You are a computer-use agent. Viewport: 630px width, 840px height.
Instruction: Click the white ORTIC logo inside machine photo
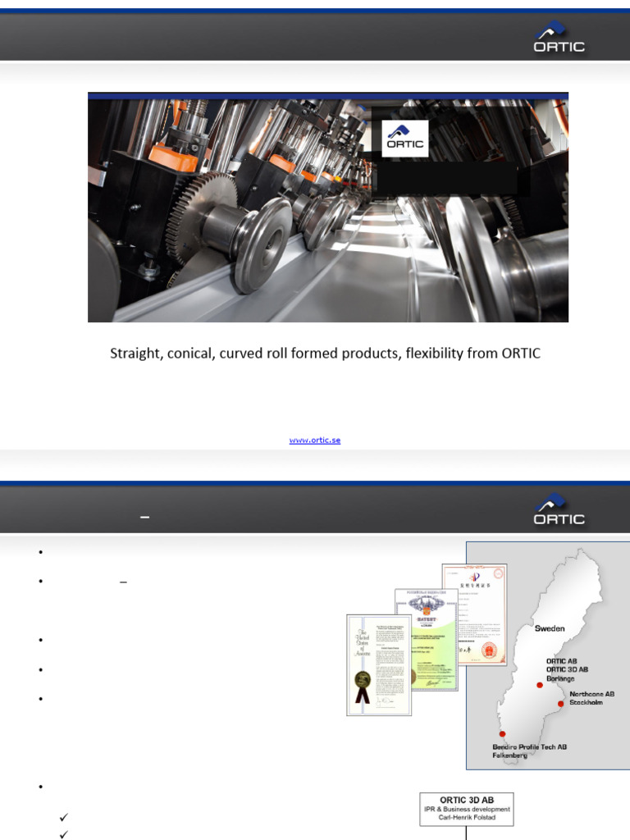[x=405, y=138]
